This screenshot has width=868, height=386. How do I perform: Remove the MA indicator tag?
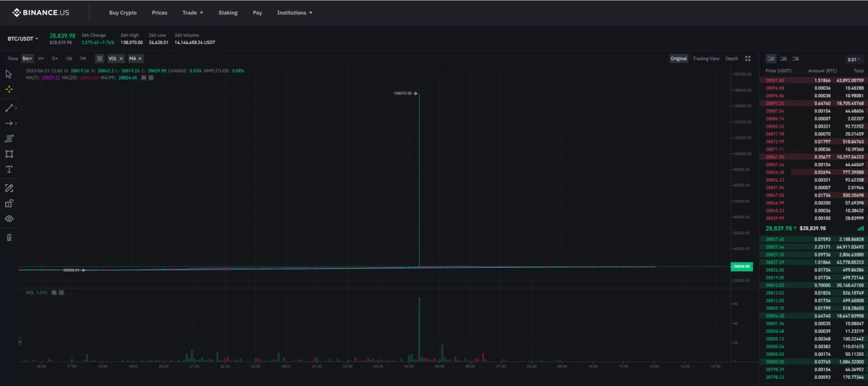(x=139, y=59)
